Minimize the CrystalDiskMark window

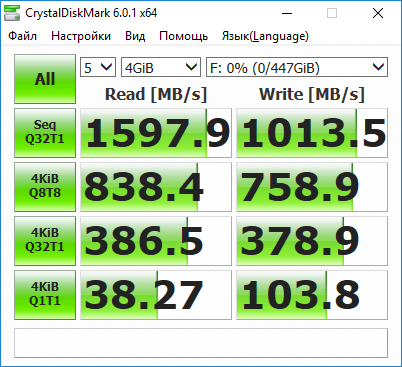pos(287,13)
